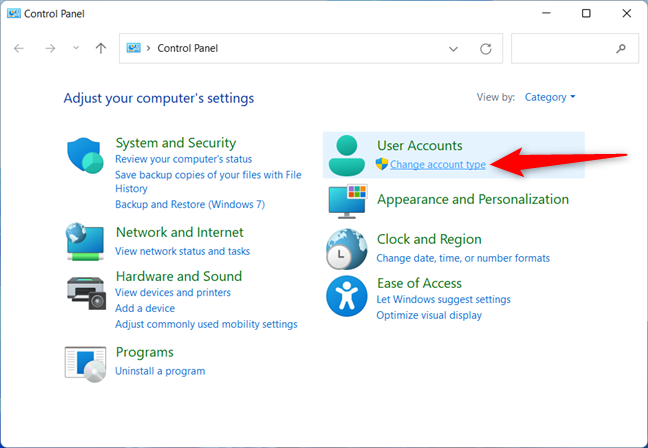The height and width of the screenshot is (448, 648).
Task: Click the Control Panel address bar text
Action: [188, 48]
